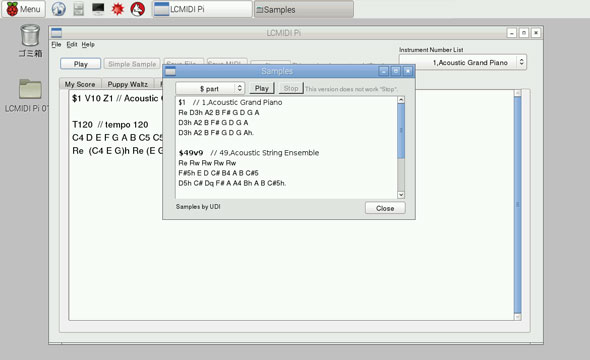Close the Samples dialog with Close button

point(385,208)
